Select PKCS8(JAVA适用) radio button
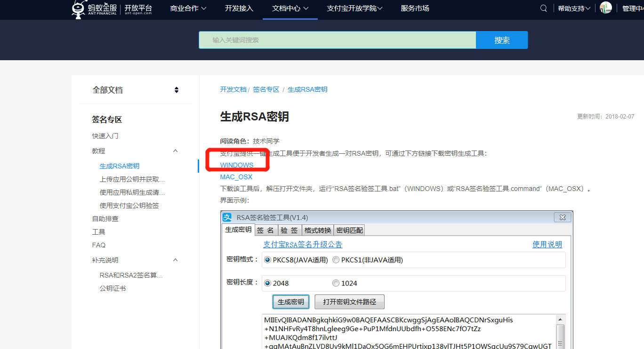The width and height of the screenshot is (644, 349). tap(268, 260)
